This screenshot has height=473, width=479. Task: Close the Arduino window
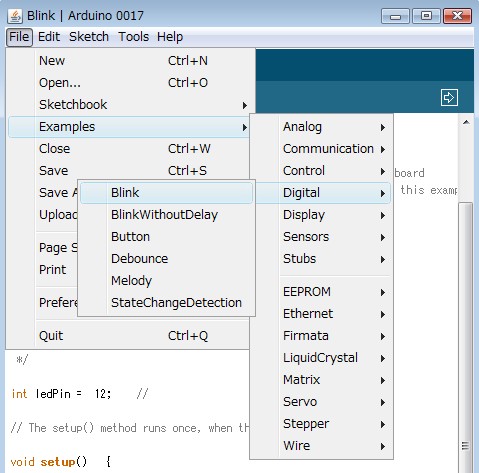(457, 16)
